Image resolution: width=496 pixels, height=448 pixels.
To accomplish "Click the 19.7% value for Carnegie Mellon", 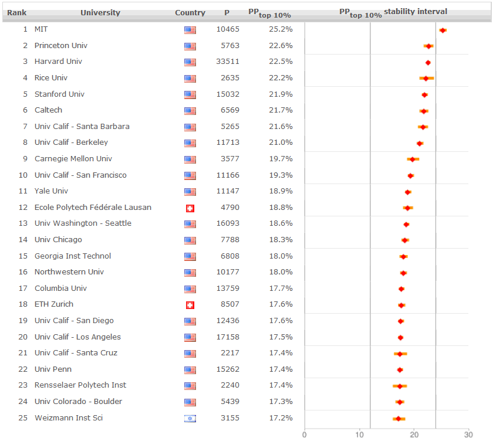I will pos(281,158).
